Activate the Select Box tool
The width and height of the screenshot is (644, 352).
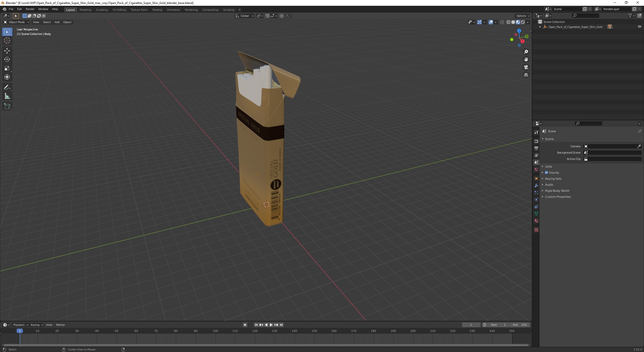pos(7,32)
